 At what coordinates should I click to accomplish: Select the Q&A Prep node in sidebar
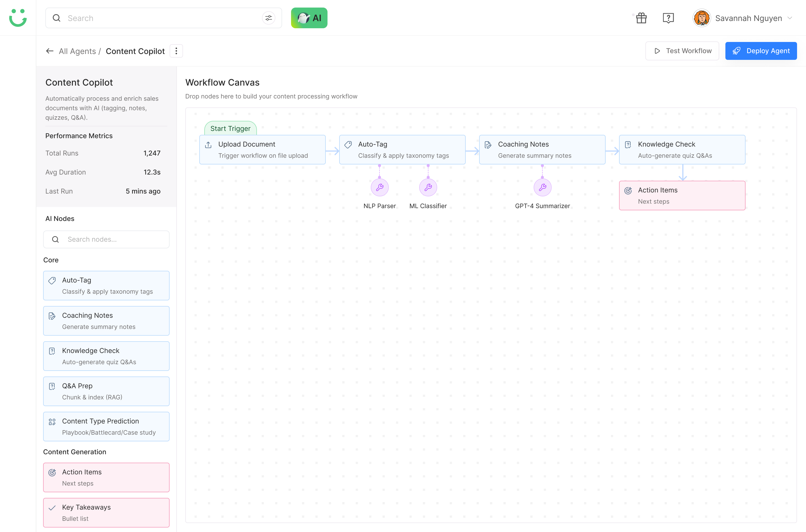pyautogui.click(x=106, y=391)
